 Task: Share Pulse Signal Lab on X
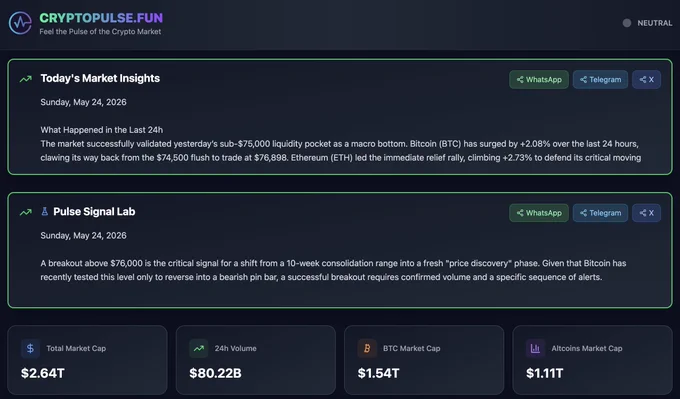click(x=646, y=213)
